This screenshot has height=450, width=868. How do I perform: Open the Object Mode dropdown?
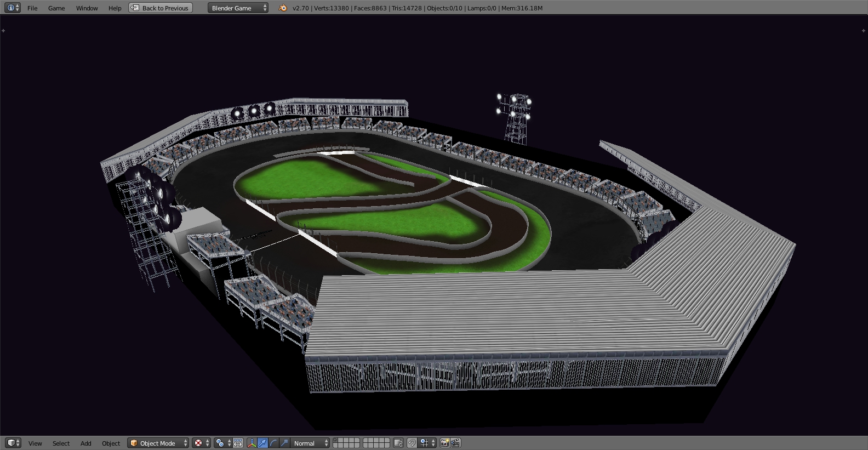(158, 443)
